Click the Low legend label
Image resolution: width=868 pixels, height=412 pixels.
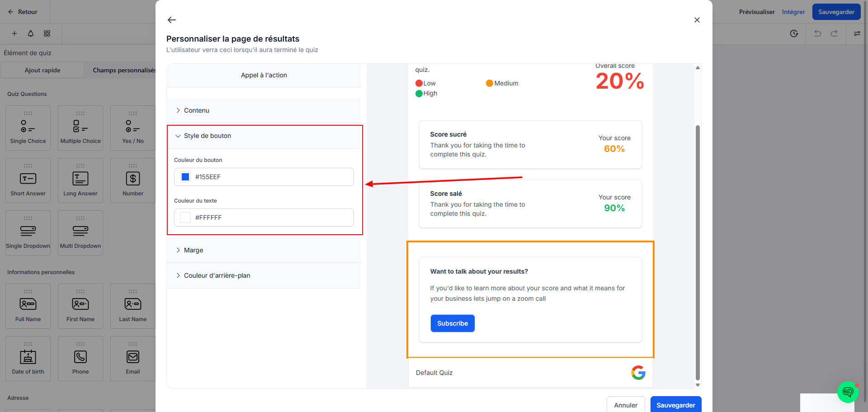pos(429,83)
